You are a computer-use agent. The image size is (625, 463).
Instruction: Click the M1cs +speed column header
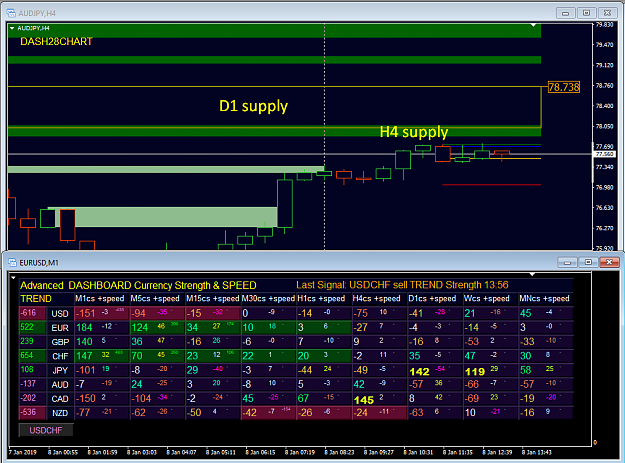(100, 298)
